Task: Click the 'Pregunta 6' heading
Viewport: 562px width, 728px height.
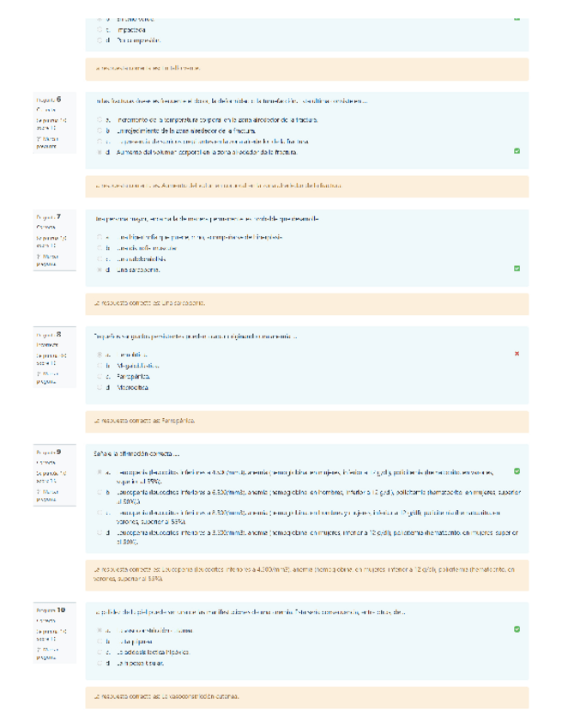Action: click(x=49, y=100)
